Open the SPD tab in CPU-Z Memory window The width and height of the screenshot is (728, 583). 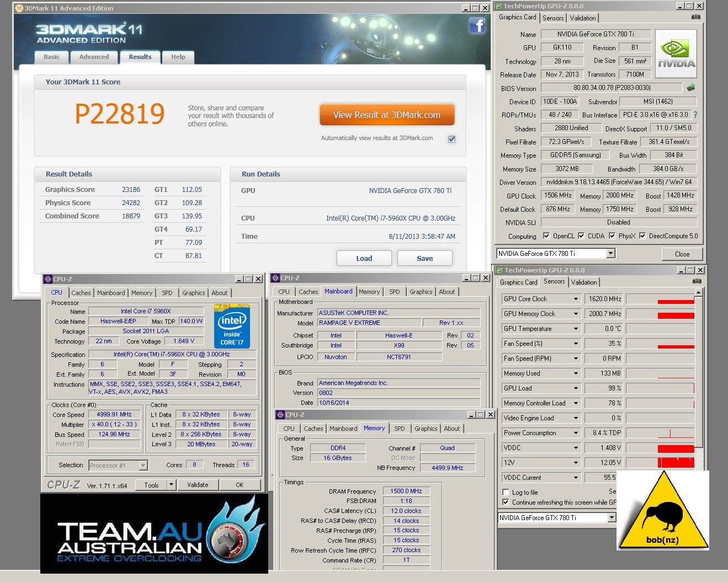[400, 429]
